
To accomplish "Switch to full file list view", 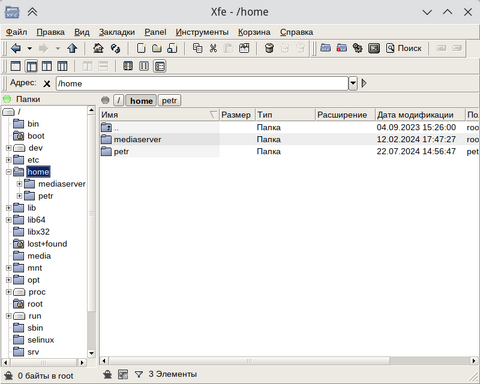I will [160, 66].
